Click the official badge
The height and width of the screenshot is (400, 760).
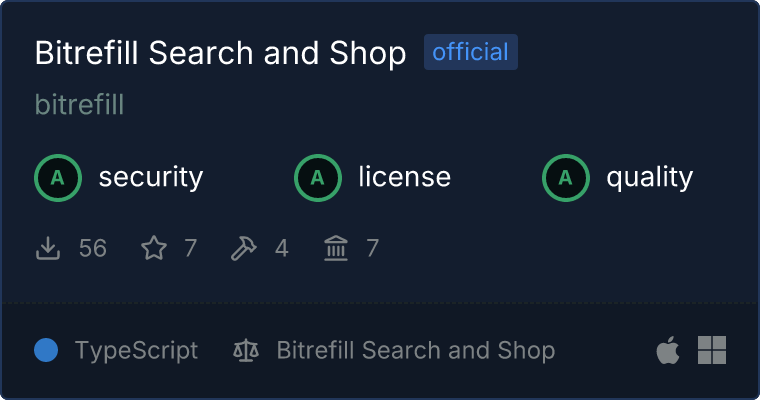coord(471,52)
